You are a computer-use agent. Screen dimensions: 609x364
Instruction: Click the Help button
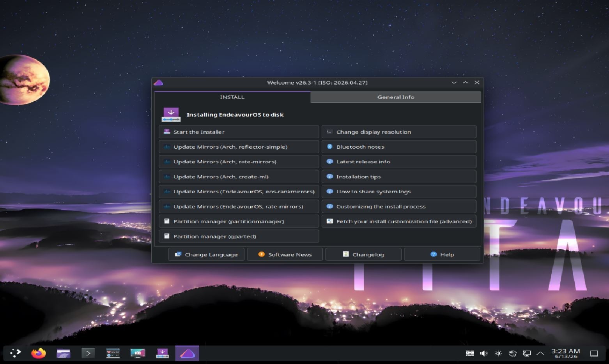point(442,254)
